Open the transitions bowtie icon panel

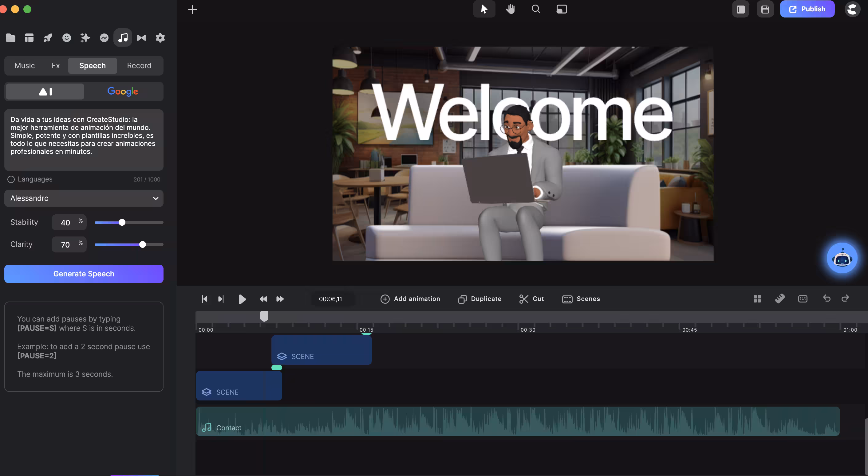pyautogui.click(x=141, y=38)
